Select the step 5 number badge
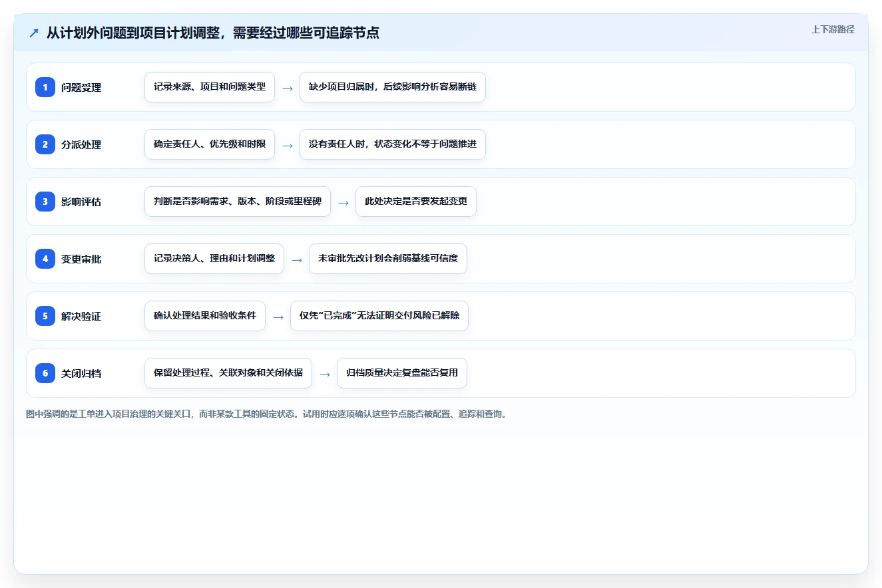 point(45,316)
